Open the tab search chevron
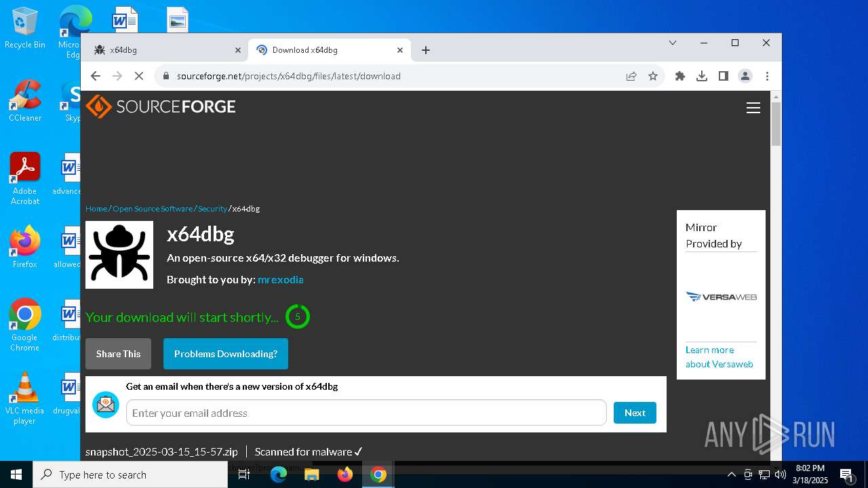 (x=673, y=43)
